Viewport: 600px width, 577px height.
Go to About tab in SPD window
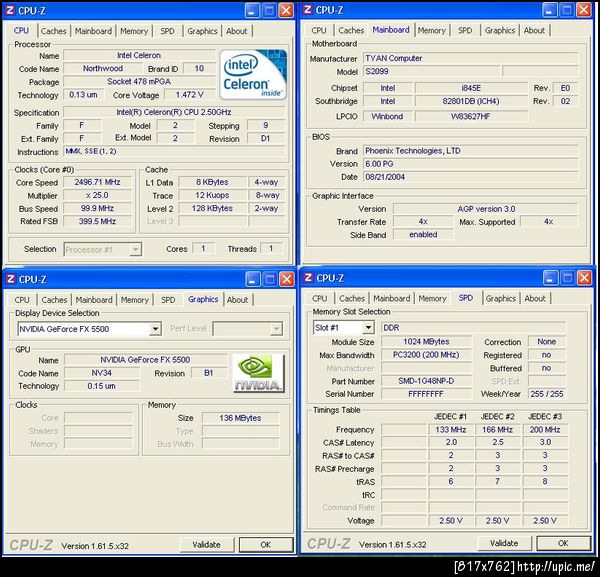pos(535,298)
